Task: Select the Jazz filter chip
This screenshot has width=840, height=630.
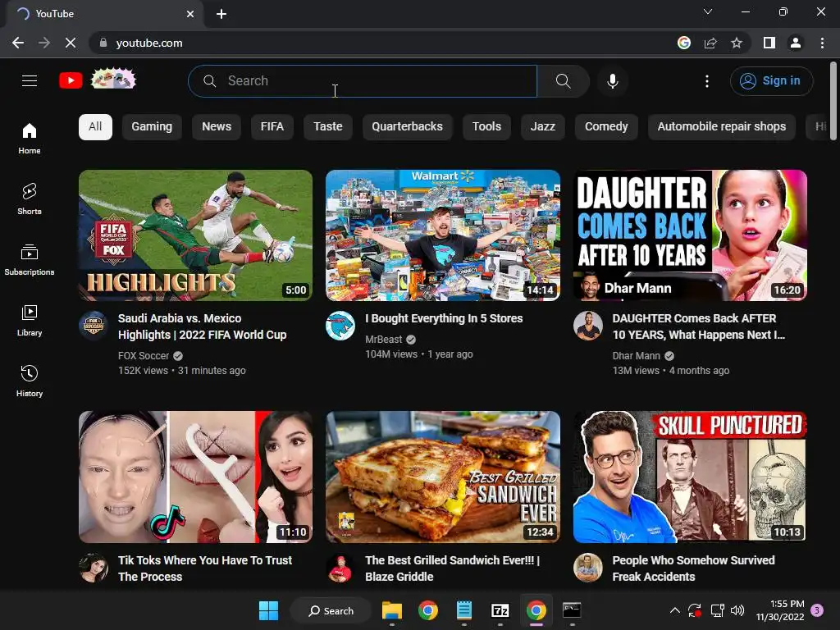Action: [x=543, y=127]
